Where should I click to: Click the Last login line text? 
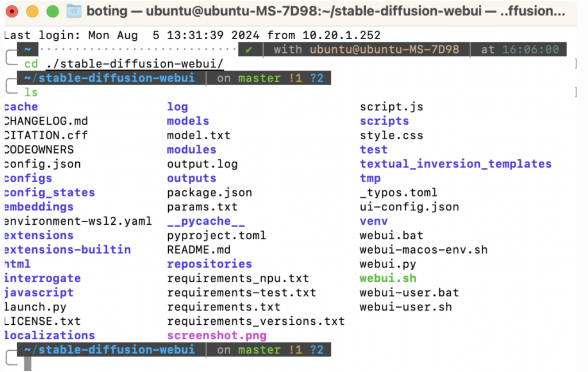pyautogui.click(x=192, y=35)
